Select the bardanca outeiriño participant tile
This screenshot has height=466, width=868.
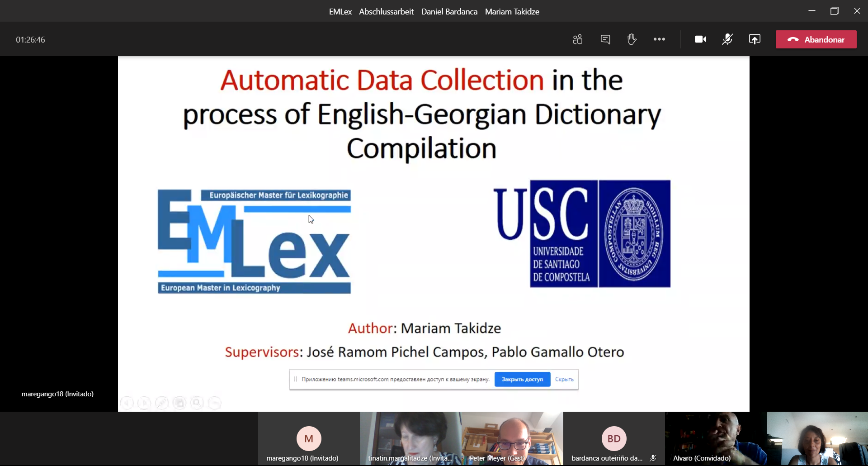tap(613, 438)
